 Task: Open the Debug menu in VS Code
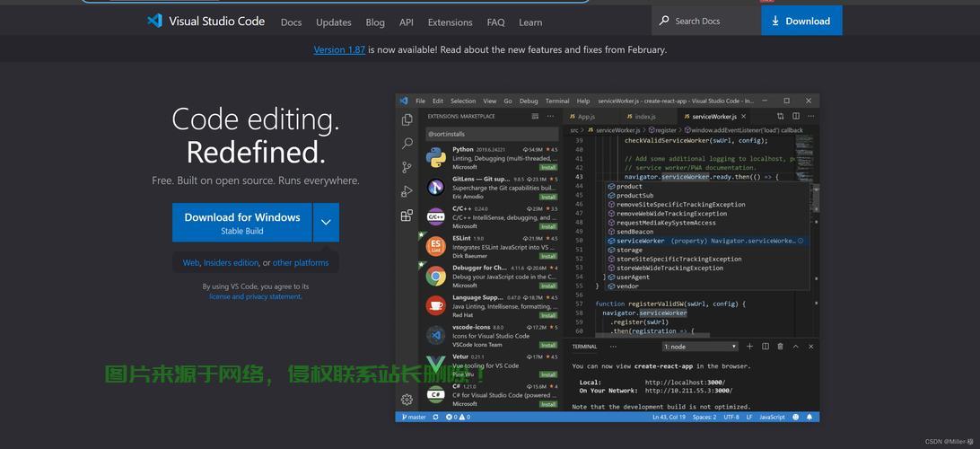[528, 101]
